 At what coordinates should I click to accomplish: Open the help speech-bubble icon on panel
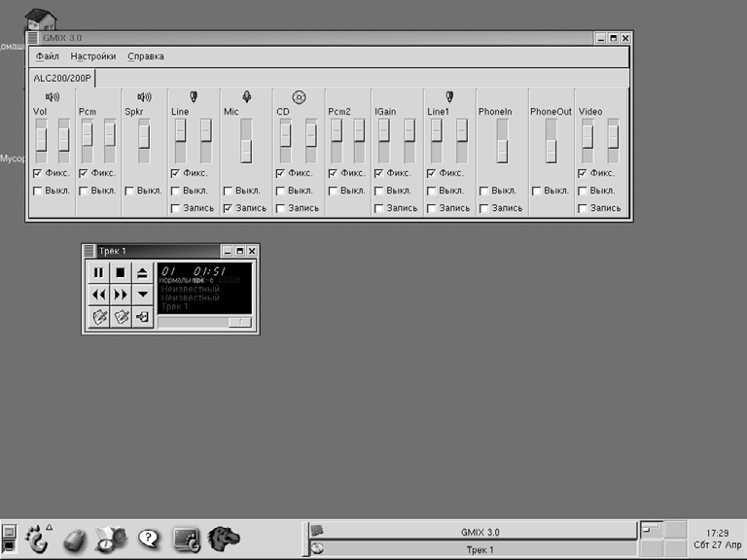click(x=148, y=538)
